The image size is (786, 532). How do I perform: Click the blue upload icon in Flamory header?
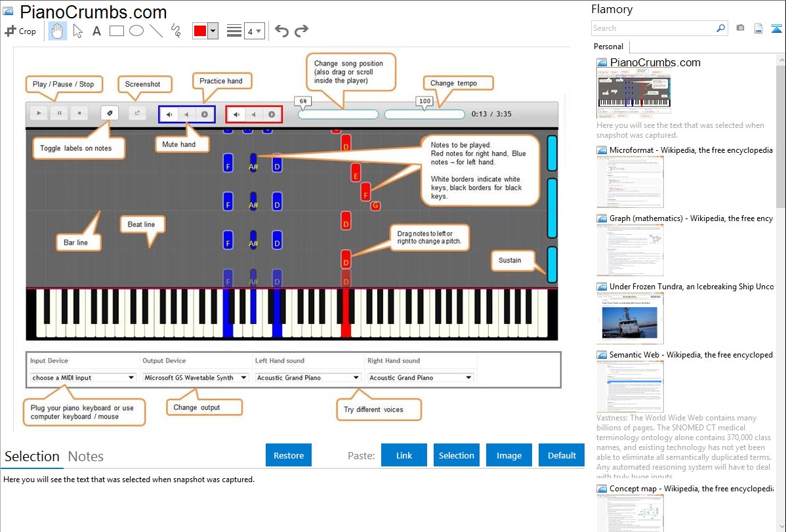[x=776, y=28]
